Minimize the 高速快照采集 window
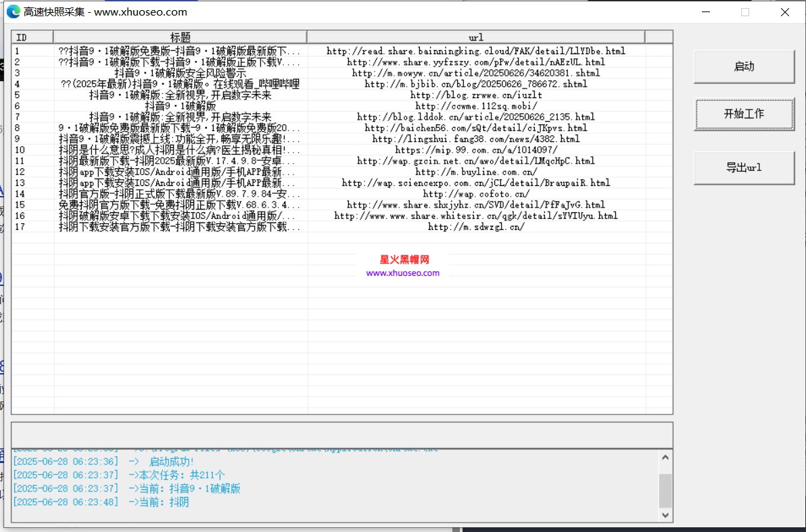The width and height of the screenshot is (806, 532). pos(706,11)
